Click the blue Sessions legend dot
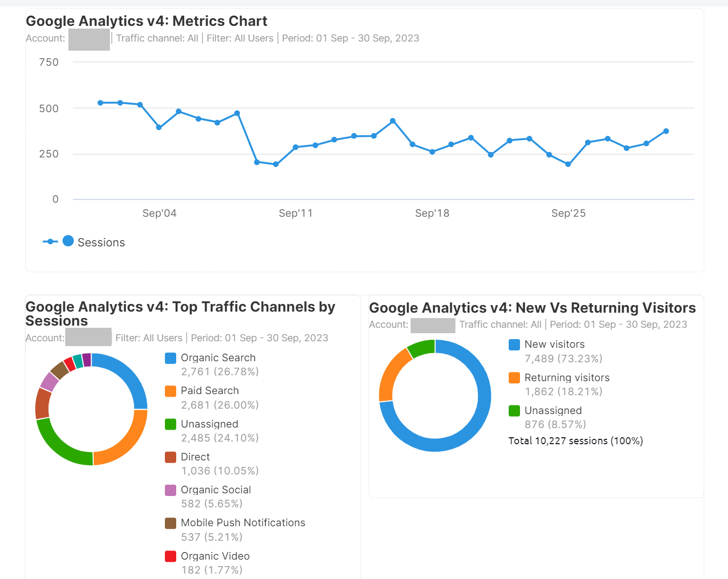This screenshot has height=579, width=728. pos(67,240)
